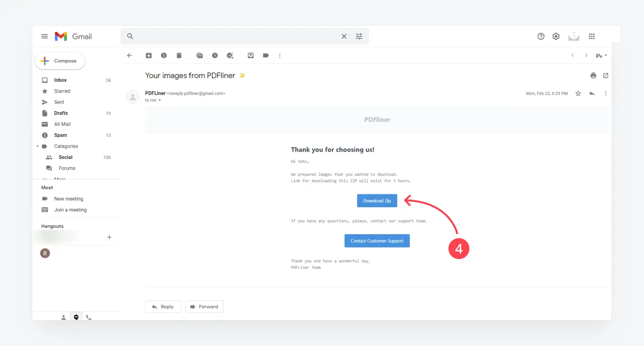This screenshot has width=644, height=346.
Task: Collapse the Categories section
Action: 38,146
